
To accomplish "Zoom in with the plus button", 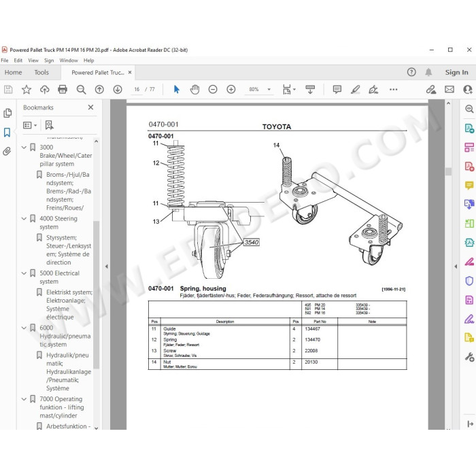I will pos(231,89).
